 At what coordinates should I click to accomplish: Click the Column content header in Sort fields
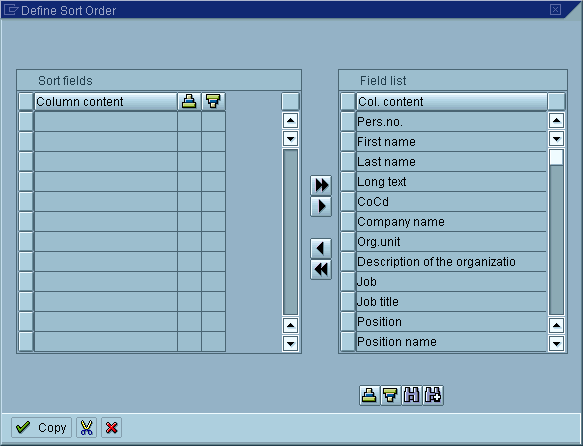click(106, 101)
